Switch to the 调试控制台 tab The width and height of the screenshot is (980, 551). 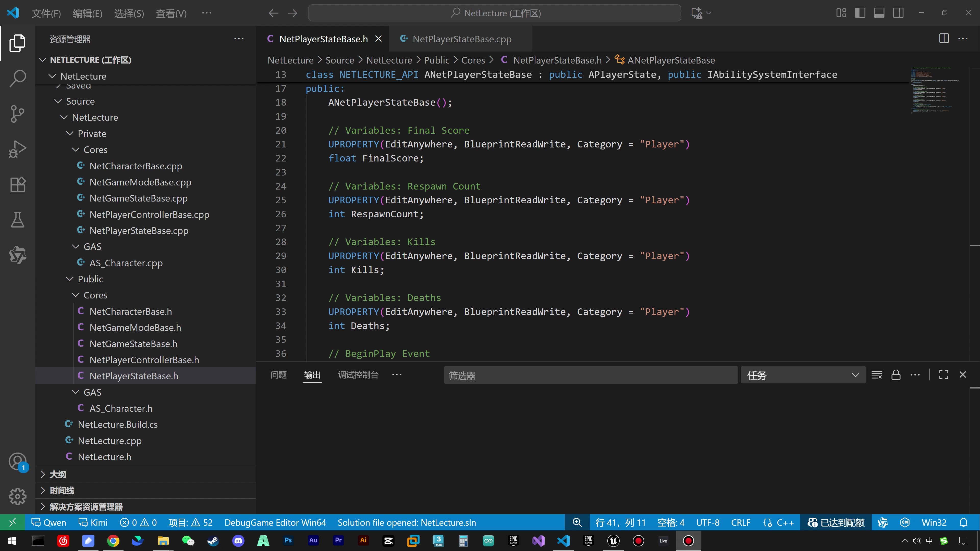click(x=358, y=375)
